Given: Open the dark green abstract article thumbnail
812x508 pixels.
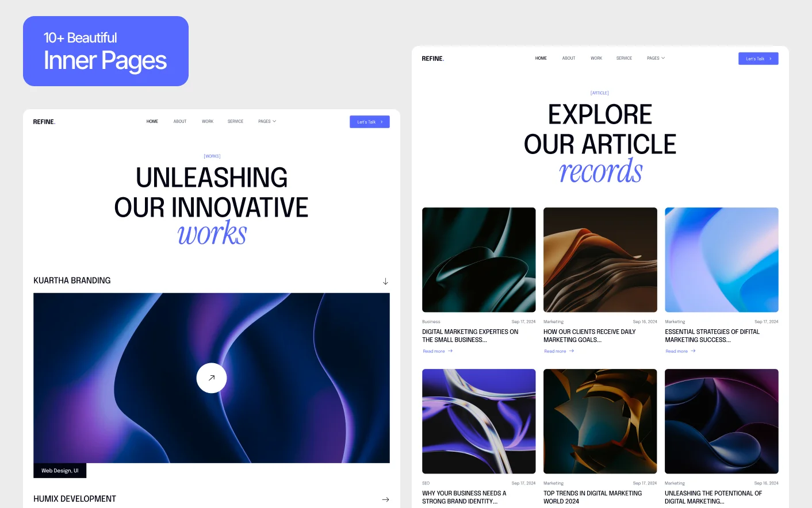Looking at the screenshot, I should point(478,260).
